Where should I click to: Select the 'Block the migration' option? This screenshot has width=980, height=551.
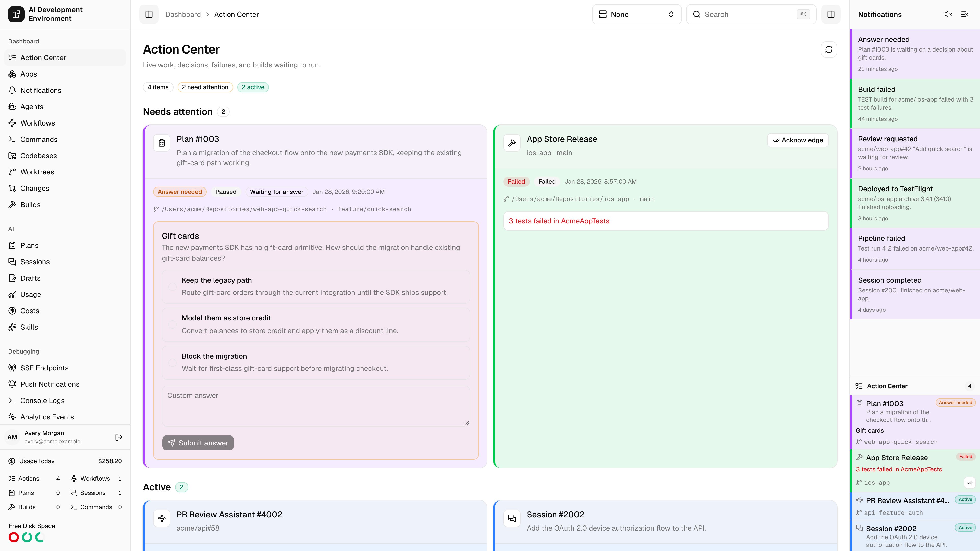point(316,363)
